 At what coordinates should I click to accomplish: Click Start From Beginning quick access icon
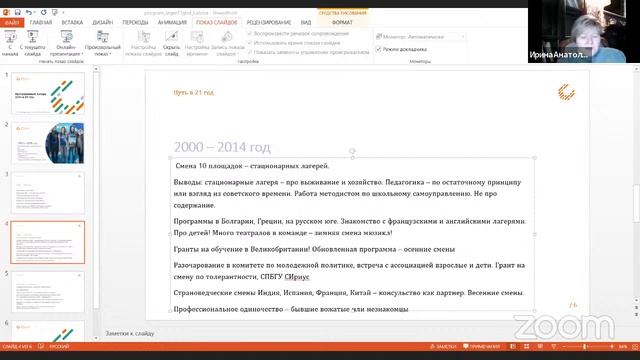click(55, 13)
